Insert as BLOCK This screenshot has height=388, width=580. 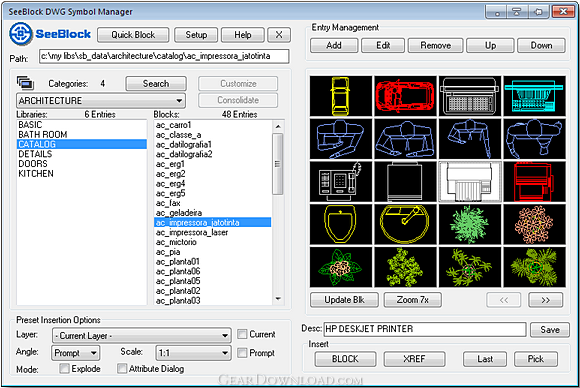[x=345, y=359]
